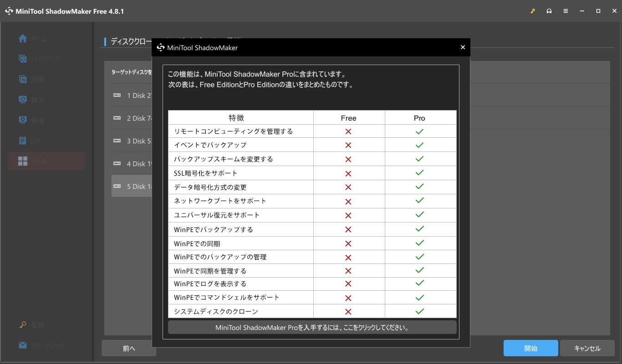Select the highlighted 5 Disk entry
The image size is (622, 364).
pos(132,187)
